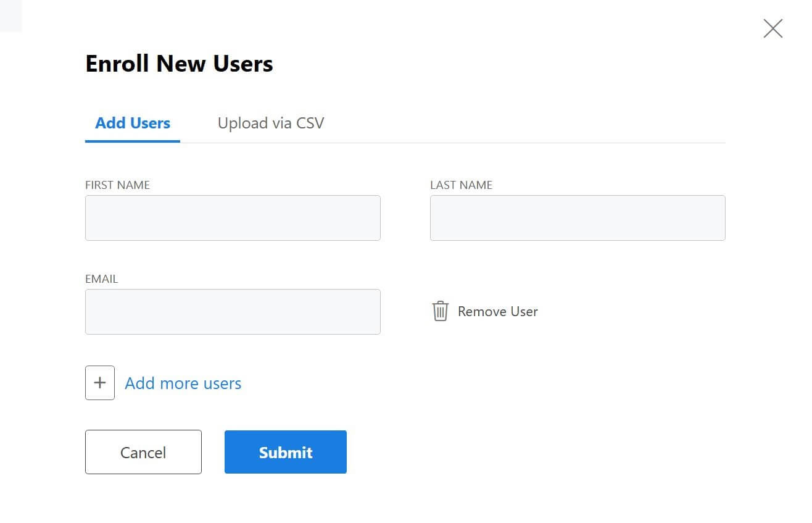Select the Add Users tab
This screenshot has width=812, height=523.
pos(132,123)
